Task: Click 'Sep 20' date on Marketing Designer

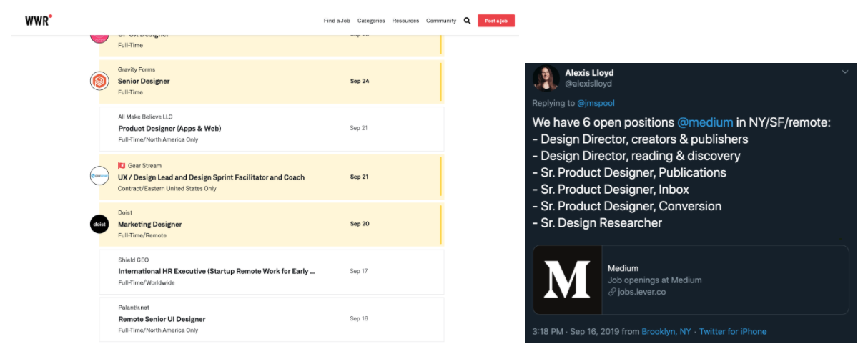Action: click(360, 224)
